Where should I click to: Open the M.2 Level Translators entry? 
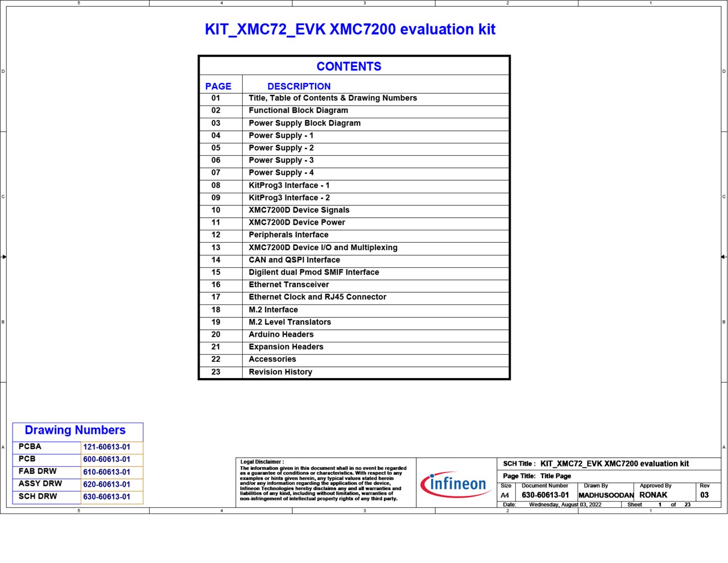(289, 322)
